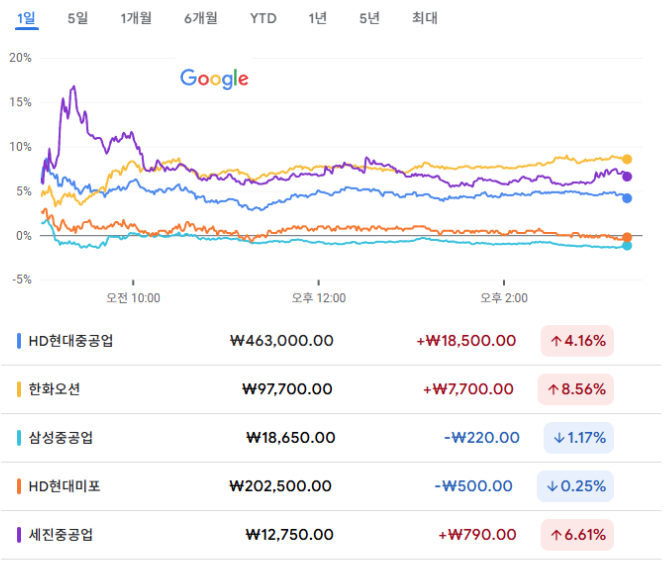Click the price ₩463,000.00

point(282,341)
